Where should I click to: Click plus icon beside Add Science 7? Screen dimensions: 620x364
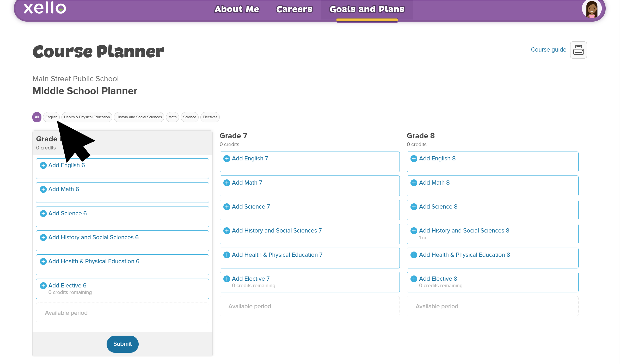click(227, 207)
